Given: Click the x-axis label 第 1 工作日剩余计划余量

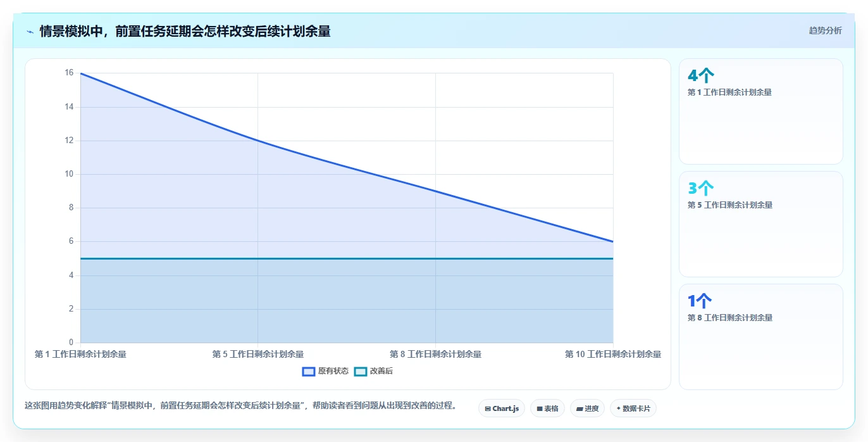Looking at the screenshot, I should (x=80, y=355).
